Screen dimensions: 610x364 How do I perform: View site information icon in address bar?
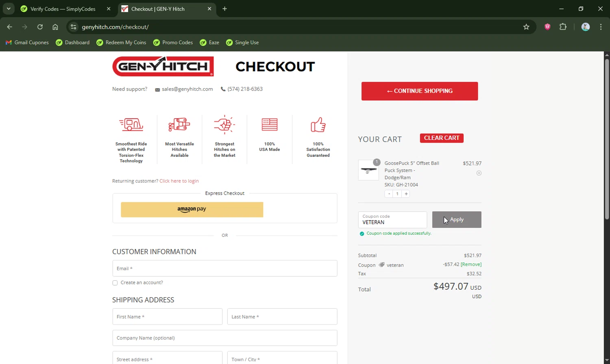click(73, 27)
